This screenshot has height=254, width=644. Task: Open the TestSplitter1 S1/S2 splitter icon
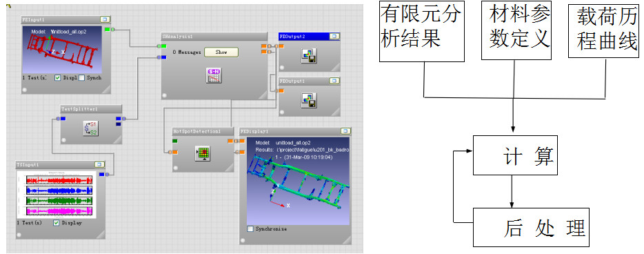[x=91, y=128]
